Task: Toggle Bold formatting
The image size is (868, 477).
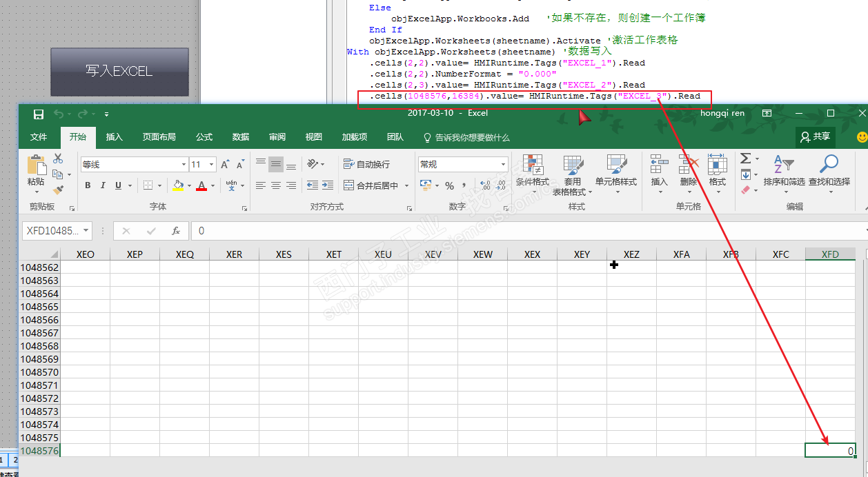Action: click(88, 185)
